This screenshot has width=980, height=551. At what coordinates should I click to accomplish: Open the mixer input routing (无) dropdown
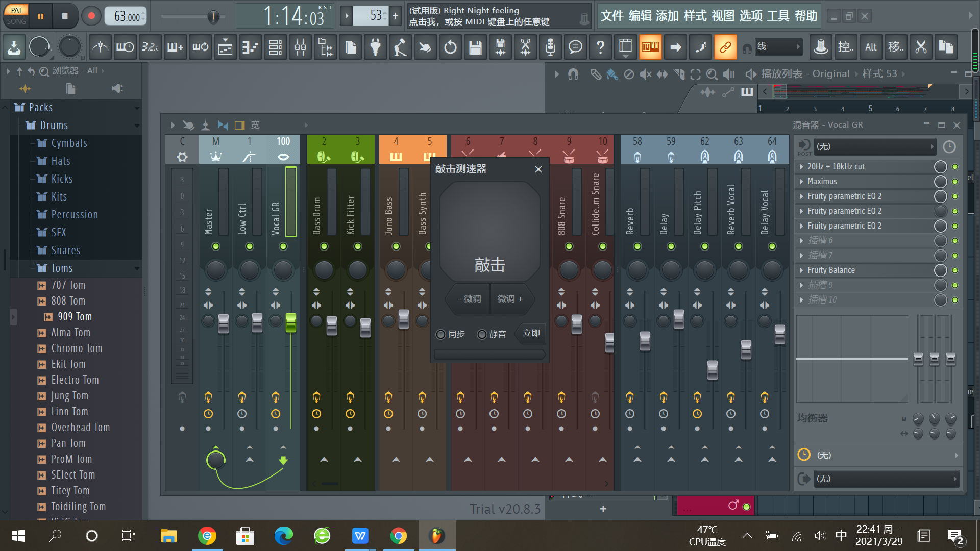pos(875,147)
